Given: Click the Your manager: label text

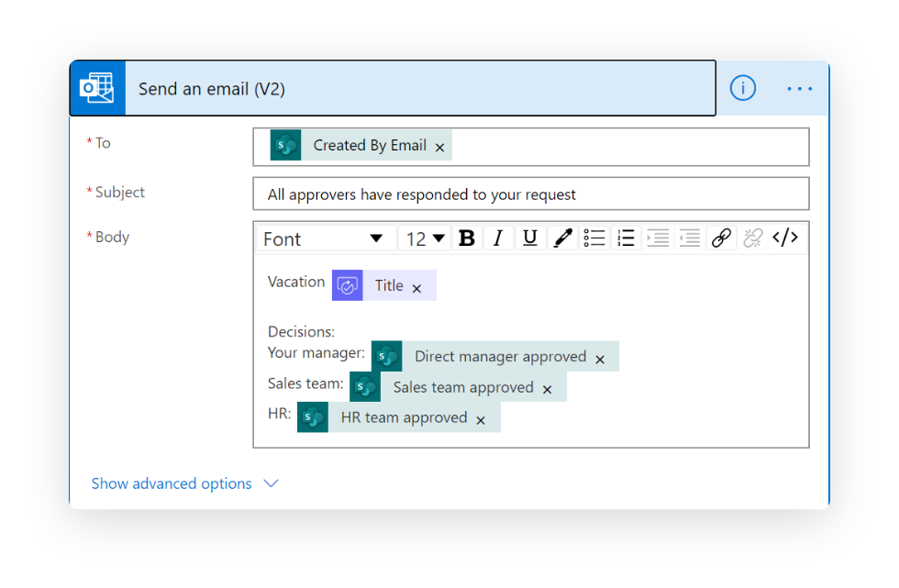Looking at the screenshot, I should coord(316,353).
